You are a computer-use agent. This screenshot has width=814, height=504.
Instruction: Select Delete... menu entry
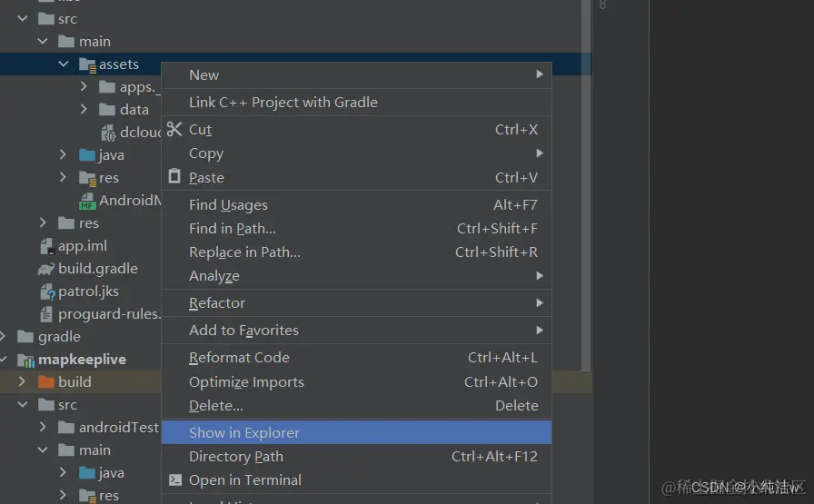pos(356,405)
